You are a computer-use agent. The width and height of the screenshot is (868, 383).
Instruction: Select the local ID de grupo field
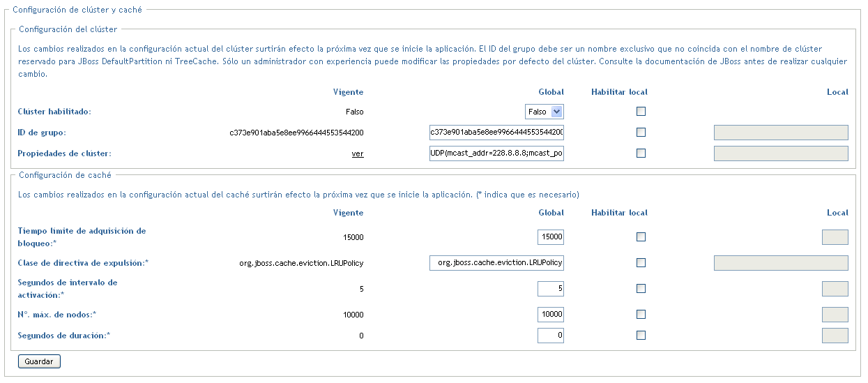[781, 133]
